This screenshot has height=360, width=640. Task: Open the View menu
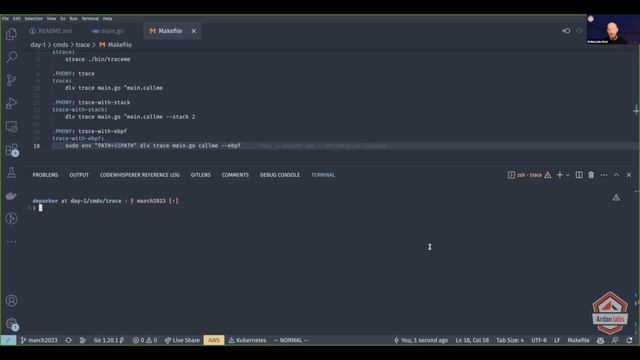51,18
